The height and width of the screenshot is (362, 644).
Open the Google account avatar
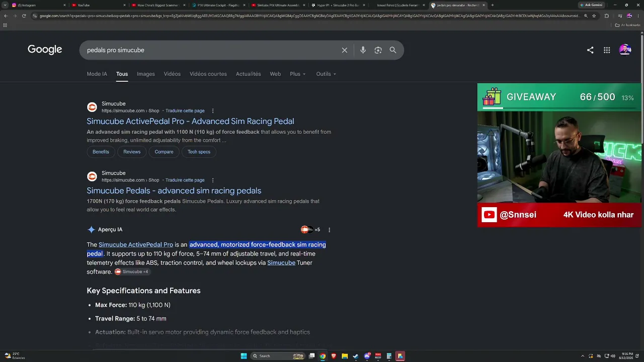pos(625,50)
